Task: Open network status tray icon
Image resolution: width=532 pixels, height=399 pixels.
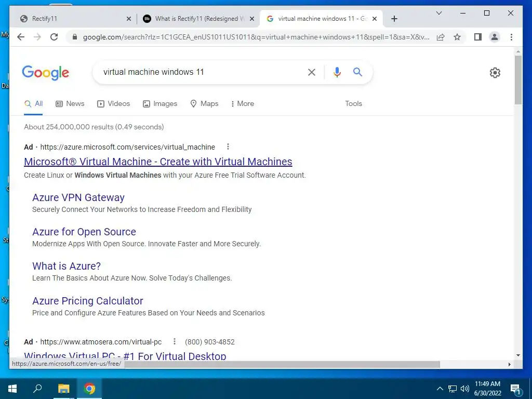Action: (x=453, y=389)
